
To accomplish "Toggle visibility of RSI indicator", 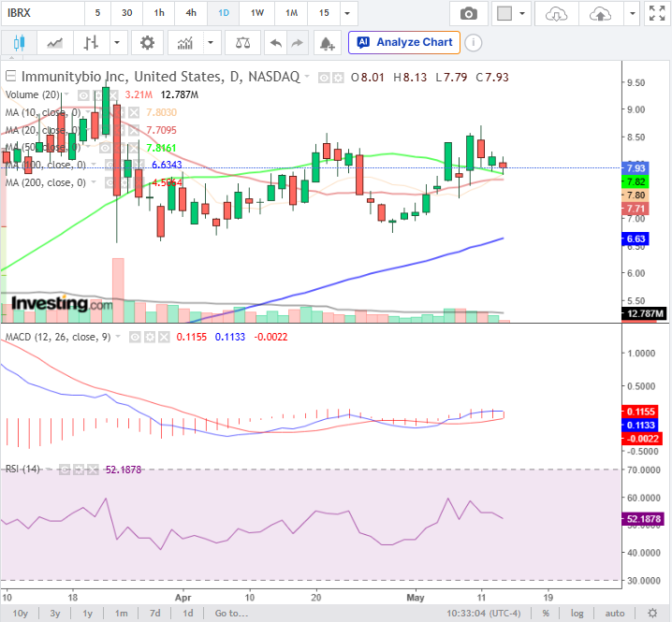I will (65, 470).
